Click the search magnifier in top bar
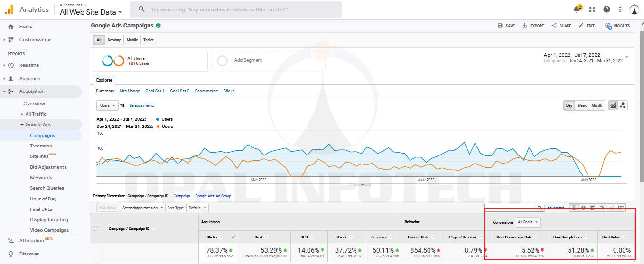644x264 pixels. (x=141, y=9)
